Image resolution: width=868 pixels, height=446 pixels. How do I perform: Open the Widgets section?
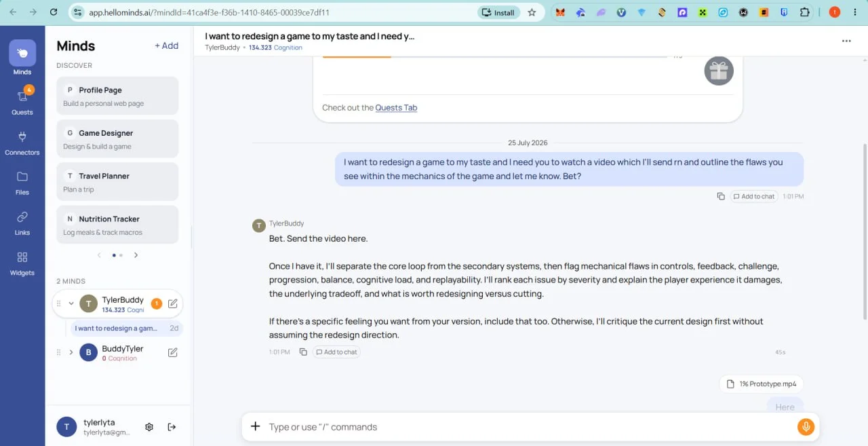22,263
